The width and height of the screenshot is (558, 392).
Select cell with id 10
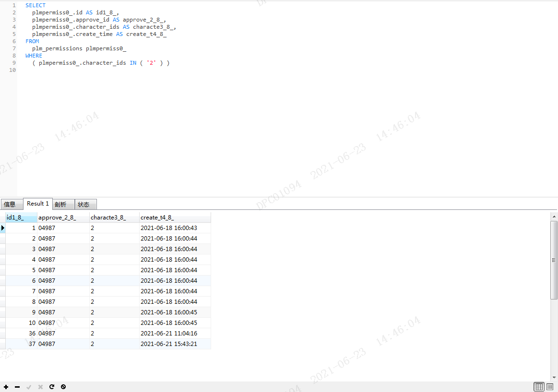[x=22, y=323]
